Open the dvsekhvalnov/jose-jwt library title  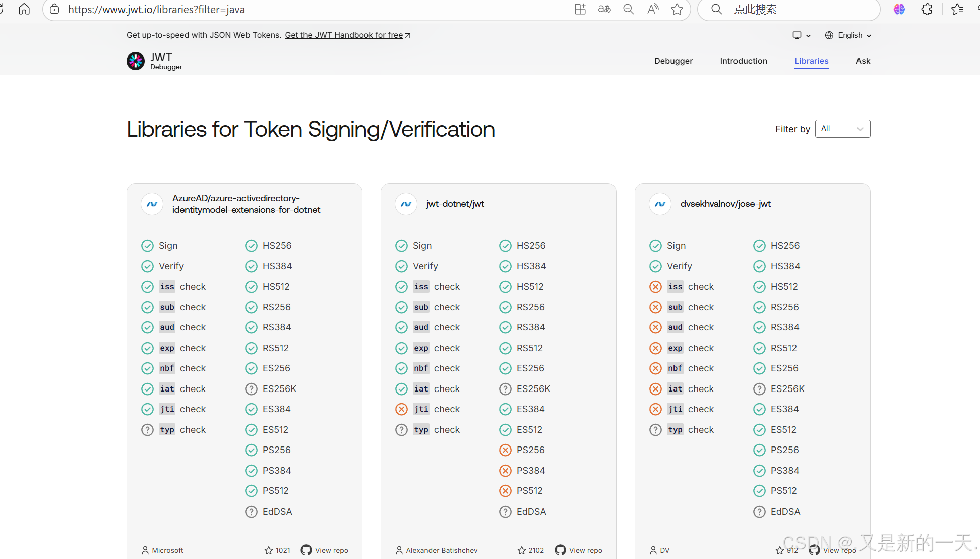point(725,204)
